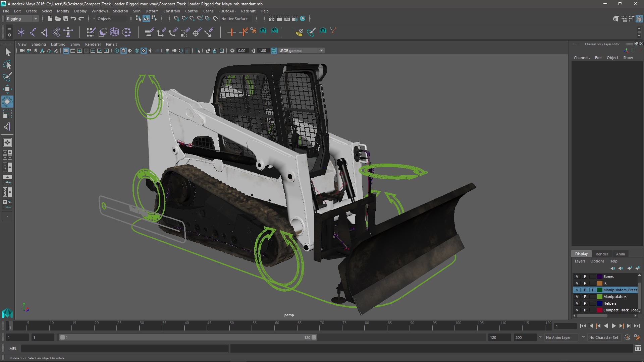Click the HumanIK character figure icon
The width and height of the screenshot is (644, 362).
pyautogui.click(x=68, y=32)
